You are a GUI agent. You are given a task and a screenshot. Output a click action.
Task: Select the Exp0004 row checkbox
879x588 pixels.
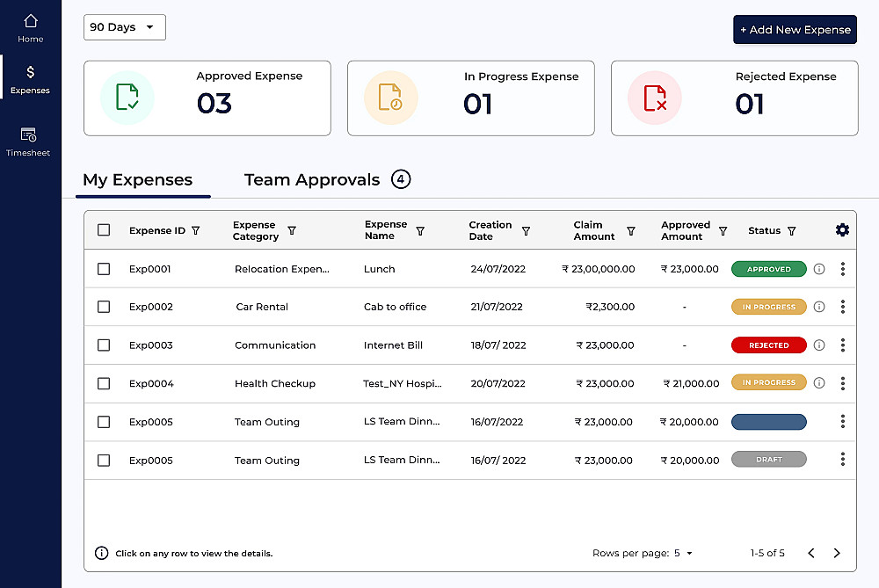coord(104,383)
